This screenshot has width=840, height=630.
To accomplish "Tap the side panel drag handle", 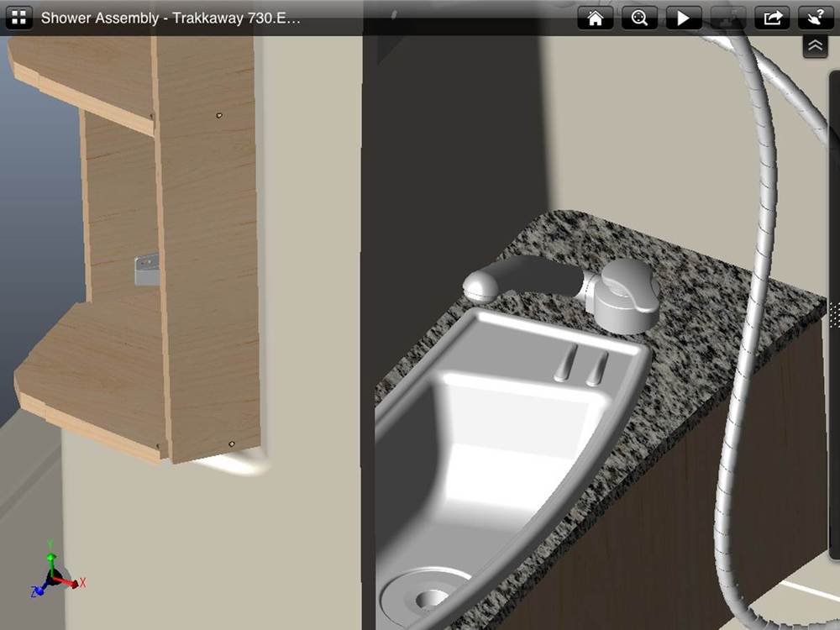I will 833,312.
